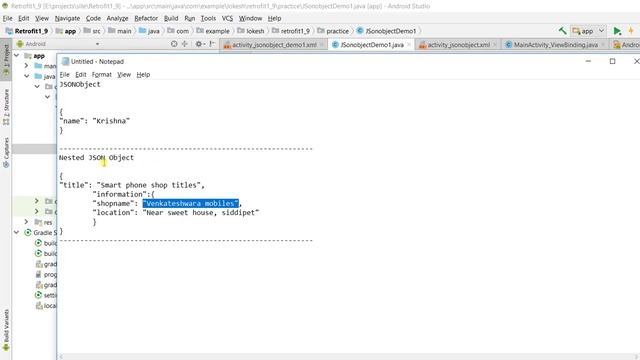This screenshot has height=360, width=640.
Task: Click the example breadcrumb folder
Action: click(x=213, y=31)
